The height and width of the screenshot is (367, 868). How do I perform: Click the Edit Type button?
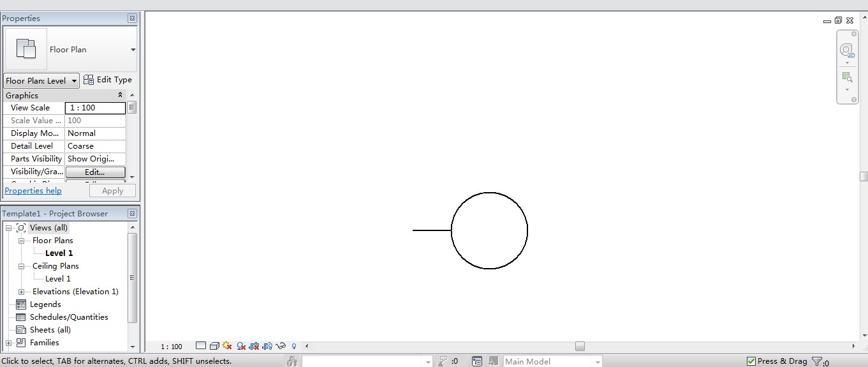108,80
